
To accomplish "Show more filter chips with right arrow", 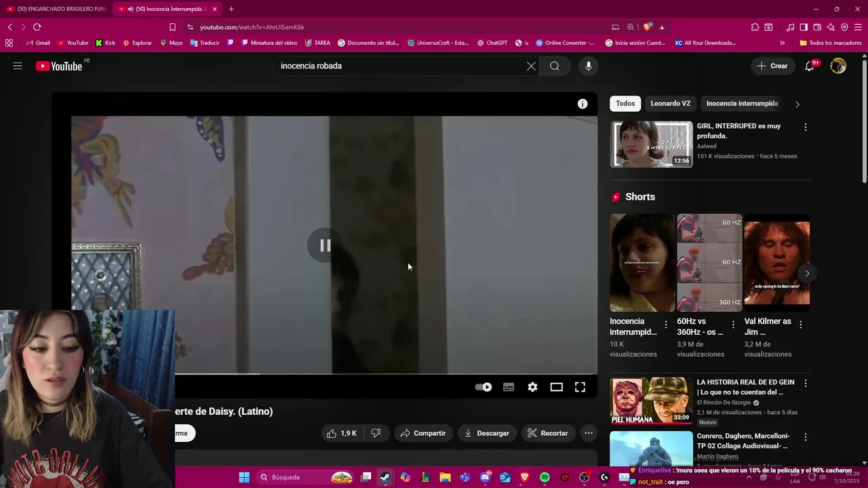I will coord(797,104).
